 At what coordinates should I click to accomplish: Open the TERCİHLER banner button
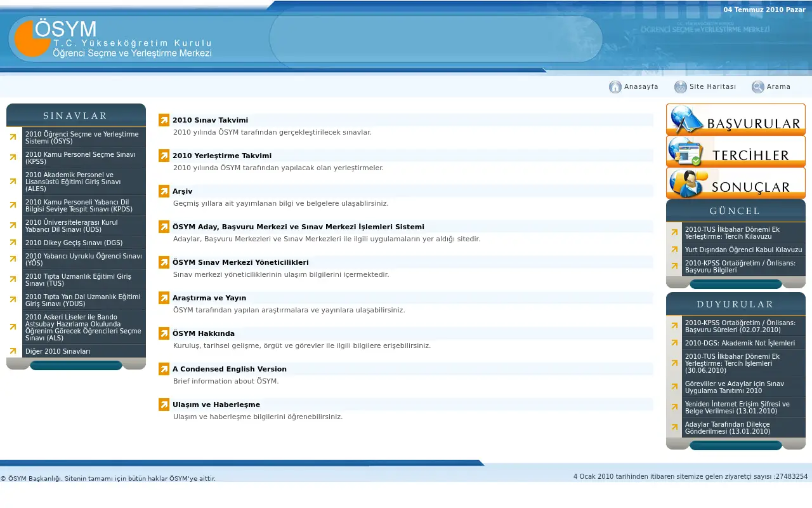click(x=736, y=151)
